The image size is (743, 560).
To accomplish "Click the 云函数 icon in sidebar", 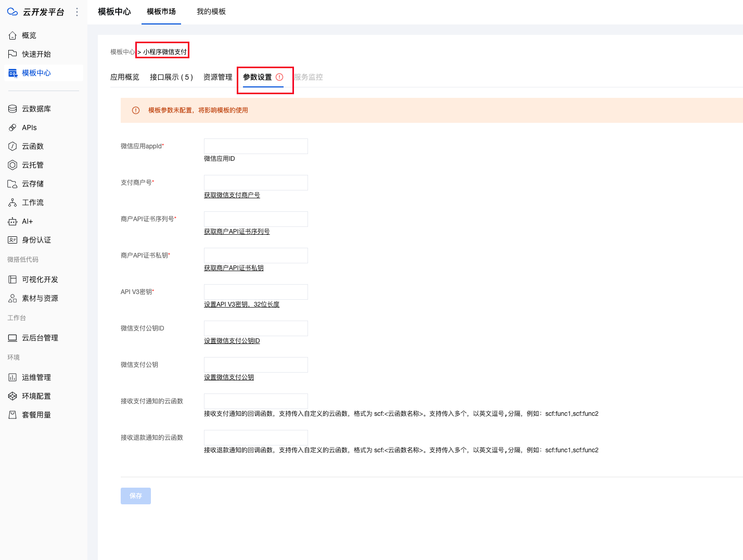I will [x=12, y=146].
